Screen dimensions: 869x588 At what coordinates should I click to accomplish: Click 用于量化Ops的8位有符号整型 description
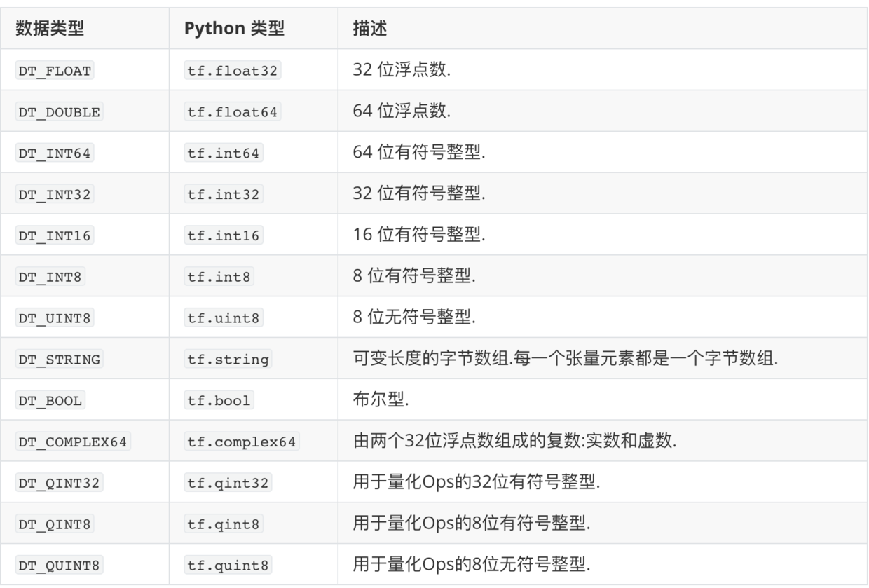click(472, 525)
